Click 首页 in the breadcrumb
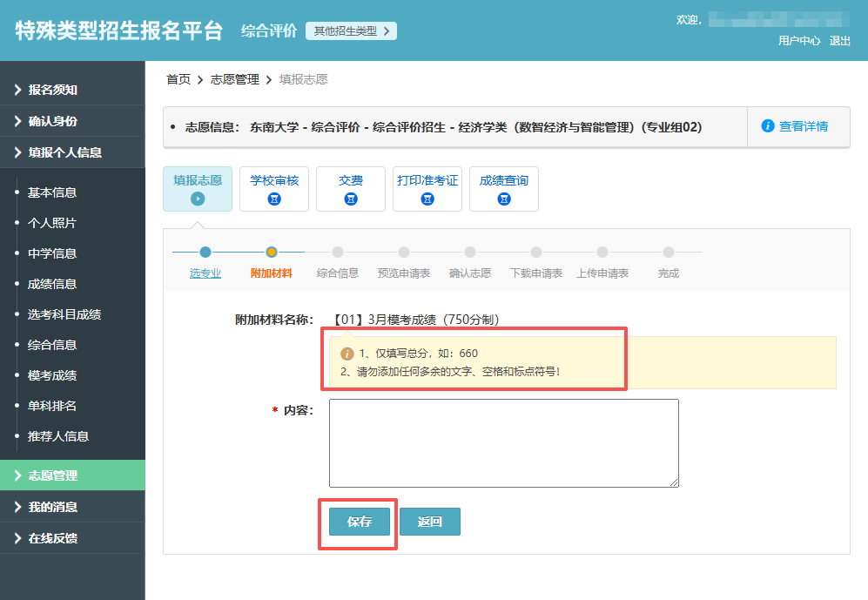868x600 pixels. click(178, 80)
